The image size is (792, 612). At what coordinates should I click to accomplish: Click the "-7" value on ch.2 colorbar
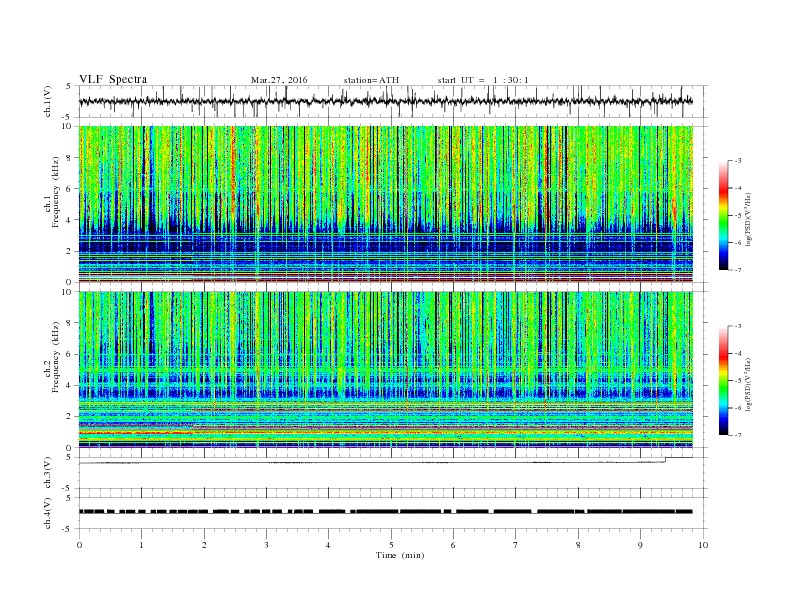pyautogui.click(x=737, y=435)
